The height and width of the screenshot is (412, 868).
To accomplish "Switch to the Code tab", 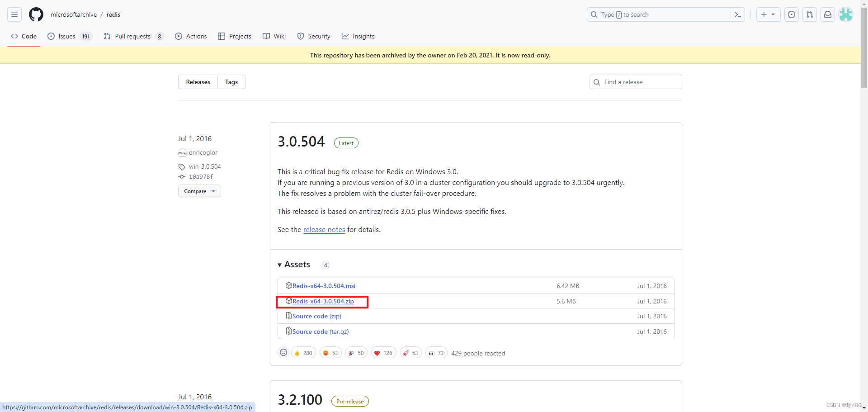I will [x=24, y=36].
